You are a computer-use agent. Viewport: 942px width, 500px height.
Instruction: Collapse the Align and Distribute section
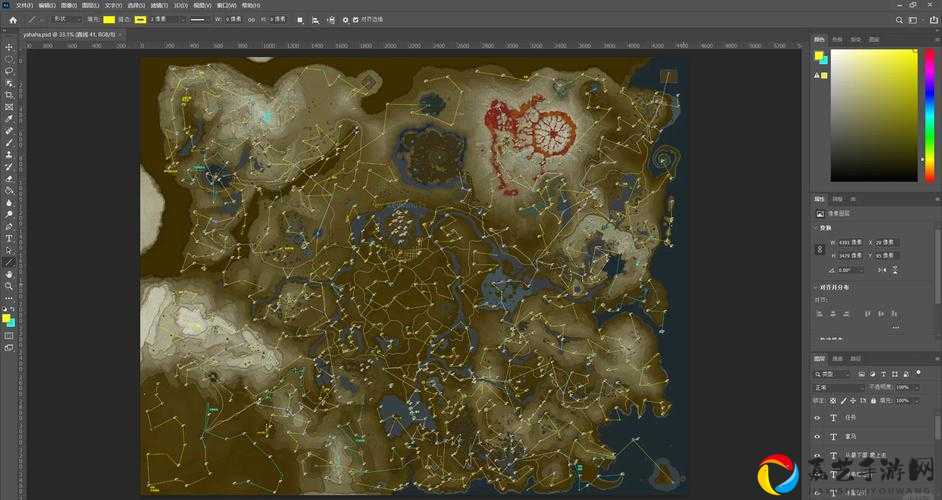click(816, 287)
